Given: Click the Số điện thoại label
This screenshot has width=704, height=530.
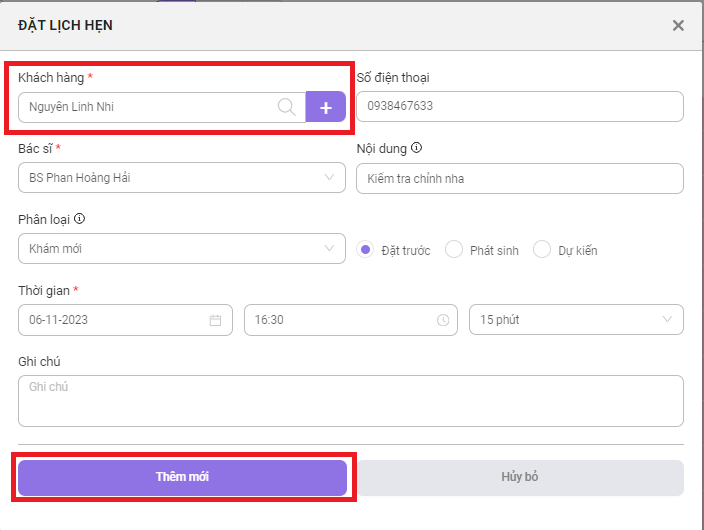Looking at the screenshot, I should click(393, 78).
